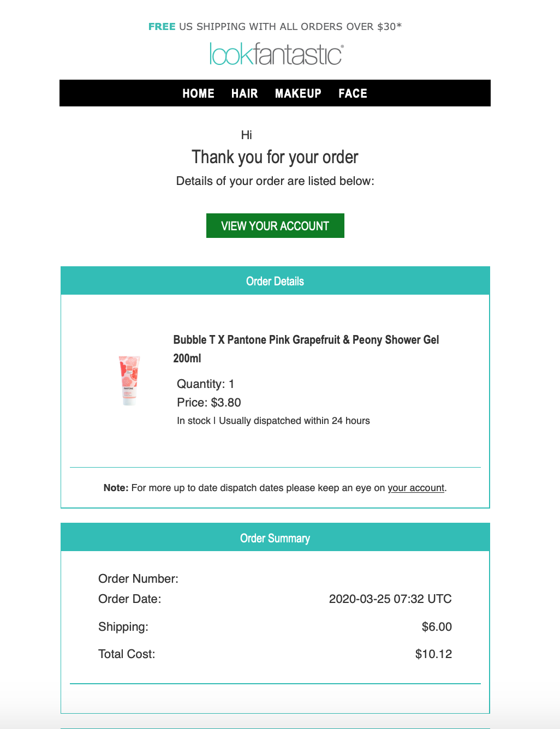
Task: Click the $6.00 shipping amount
Action: (437, 626)
